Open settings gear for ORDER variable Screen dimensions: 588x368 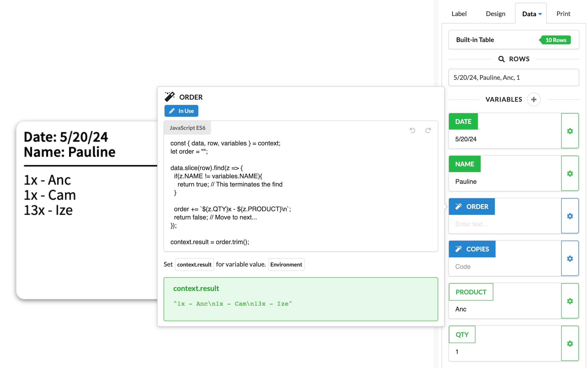click(x=570, y=216)
